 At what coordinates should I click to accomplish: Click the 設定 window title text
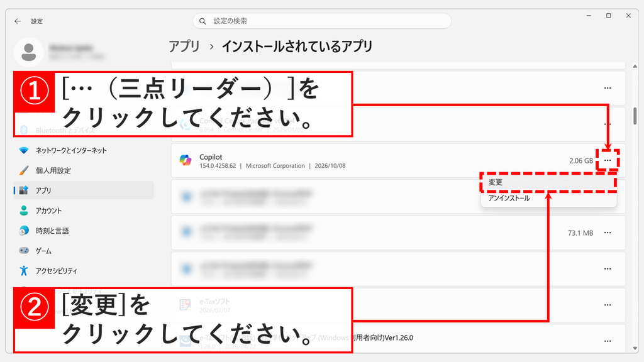(x=37, y=21)
